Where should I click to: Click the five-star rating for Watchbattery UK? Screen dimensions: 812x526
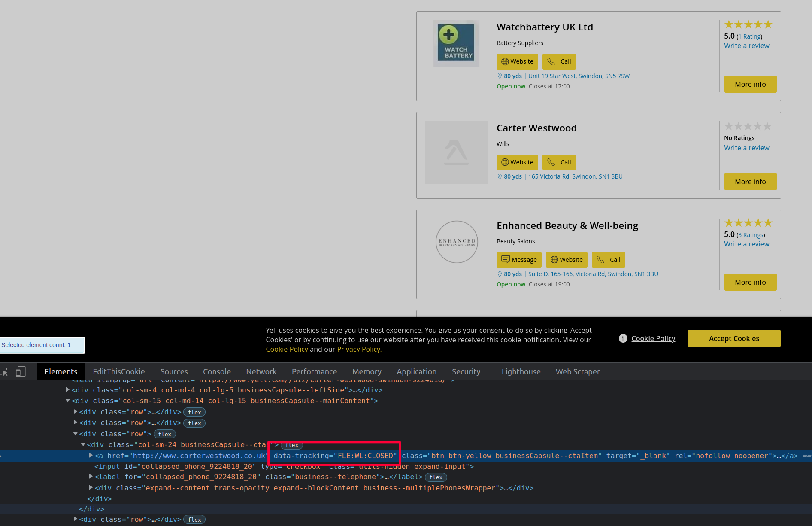tap(748, 25)
